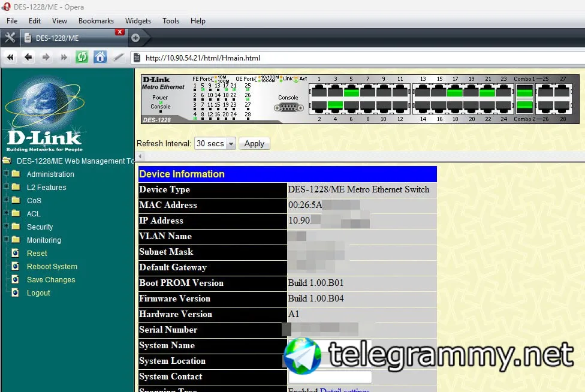Click the Rewind navigation button
Screen dimensions: 585x392
tap(10, 58)
